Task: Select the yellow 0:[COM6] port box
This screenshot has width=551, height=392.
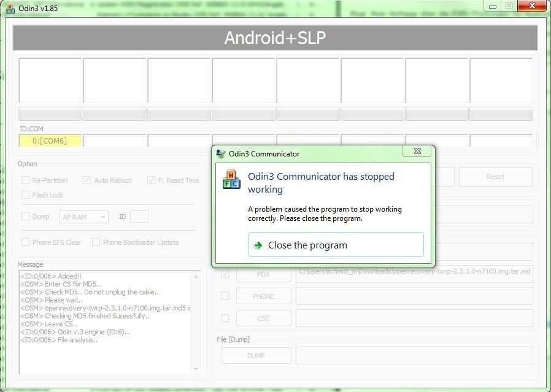Action: (50, 141)
